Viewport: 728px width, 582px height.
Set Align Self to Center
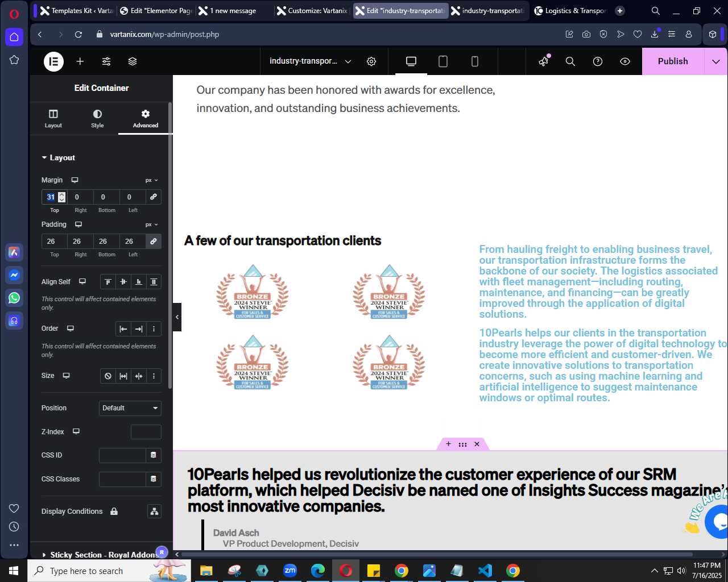point(123,282)
